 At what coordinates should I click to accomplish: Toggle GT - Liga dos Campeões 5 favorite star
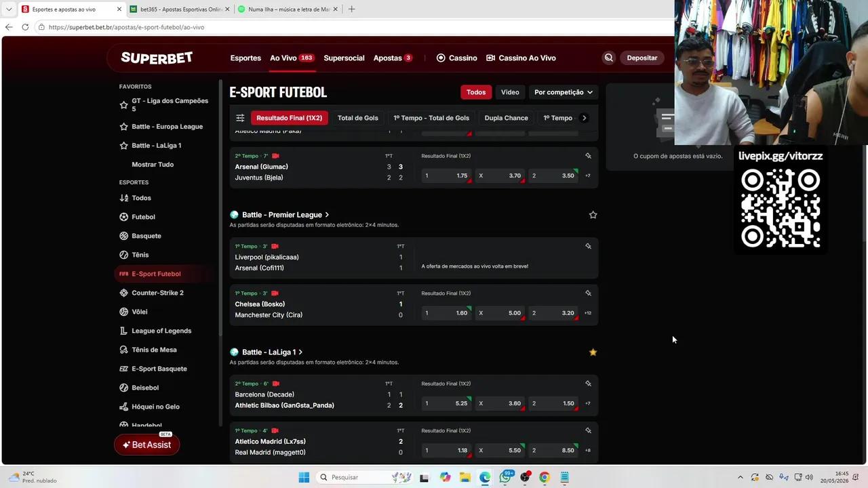click(x=123, y=105)
